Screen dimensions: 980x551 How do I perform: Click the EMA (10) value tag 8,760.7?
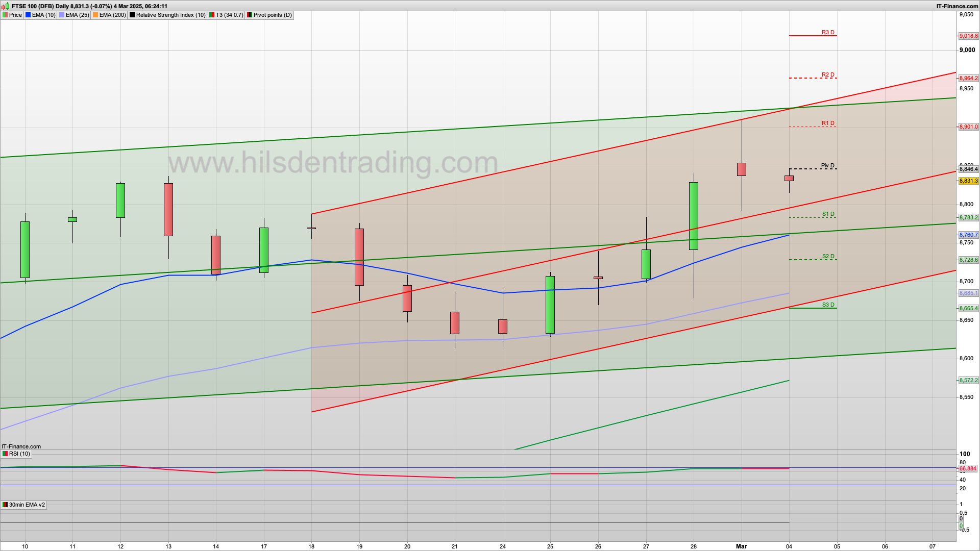tap(968, 235)
